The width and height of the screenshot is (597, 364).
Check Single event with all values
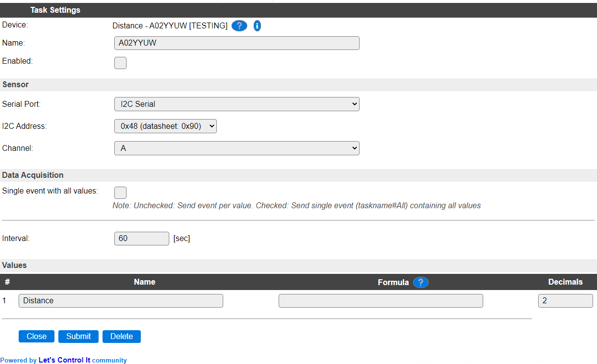(120, 193)
